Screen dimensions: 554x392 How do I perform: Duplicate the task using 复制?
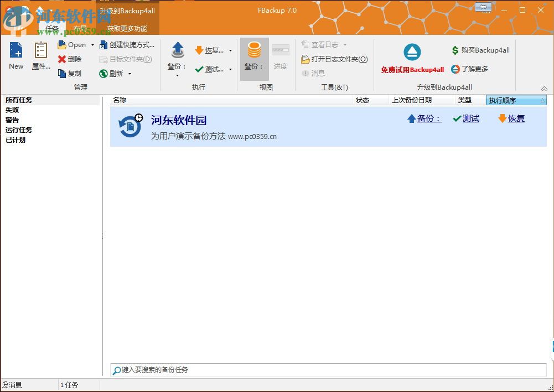[x=73, y=73]
